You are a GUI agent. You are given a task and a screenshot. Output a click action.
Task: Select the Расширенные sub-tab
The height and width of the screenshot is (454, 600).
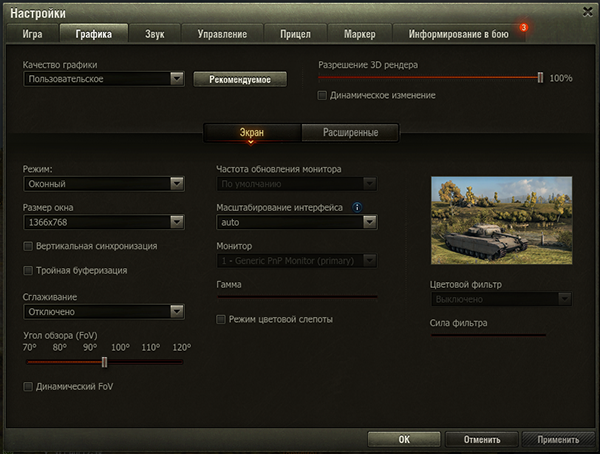[x=351, y=132]
